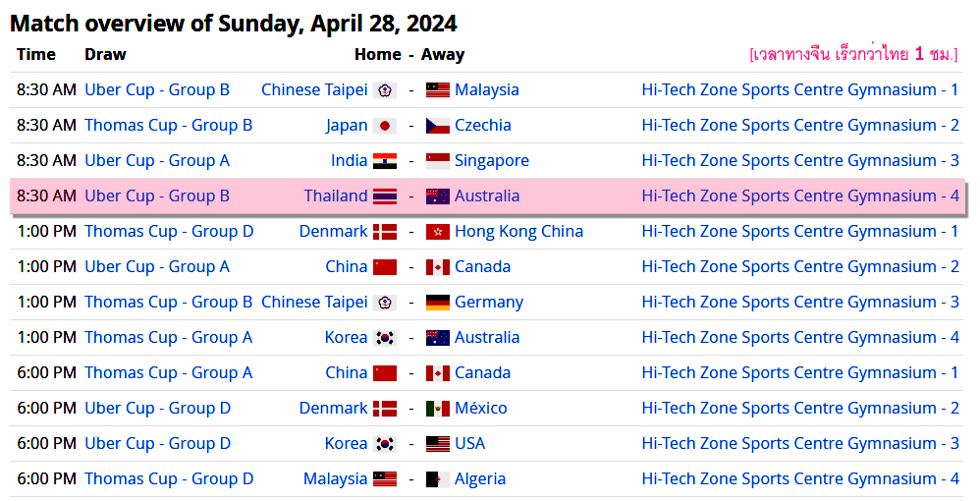
Task: Click the India flag icon
Action: 384,161
